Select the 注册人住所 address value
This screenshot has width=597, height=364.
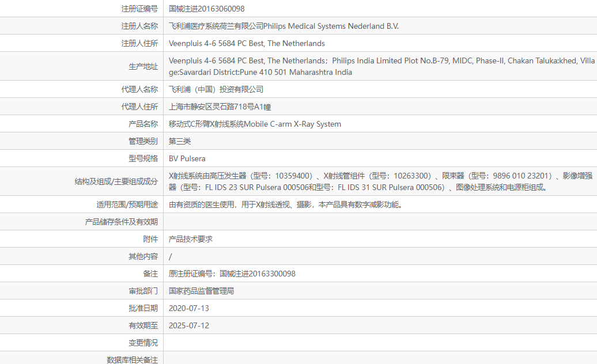247,43
